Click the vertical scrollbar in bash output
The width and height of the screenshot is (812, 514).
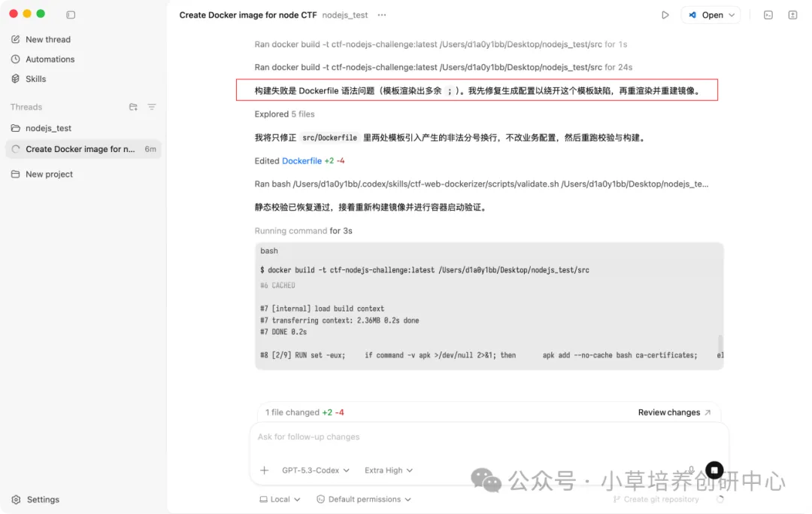[720, 342]
